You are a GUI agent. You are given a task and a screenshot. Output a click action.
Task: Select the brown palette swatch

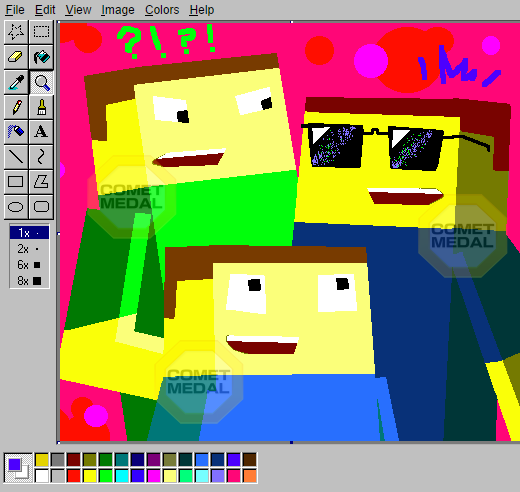coord(250,460)
